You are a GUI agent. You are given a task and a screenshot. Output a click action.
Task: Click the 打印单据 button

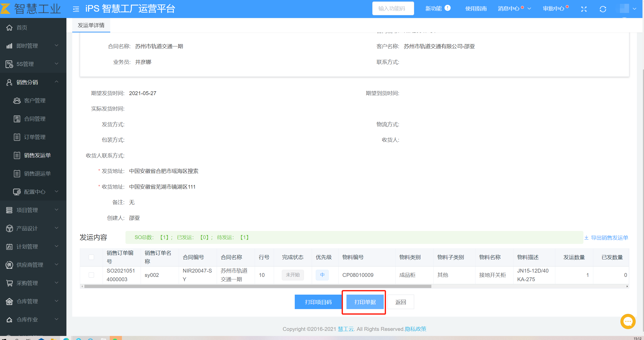pyautogui.click(x=365, y=302)
